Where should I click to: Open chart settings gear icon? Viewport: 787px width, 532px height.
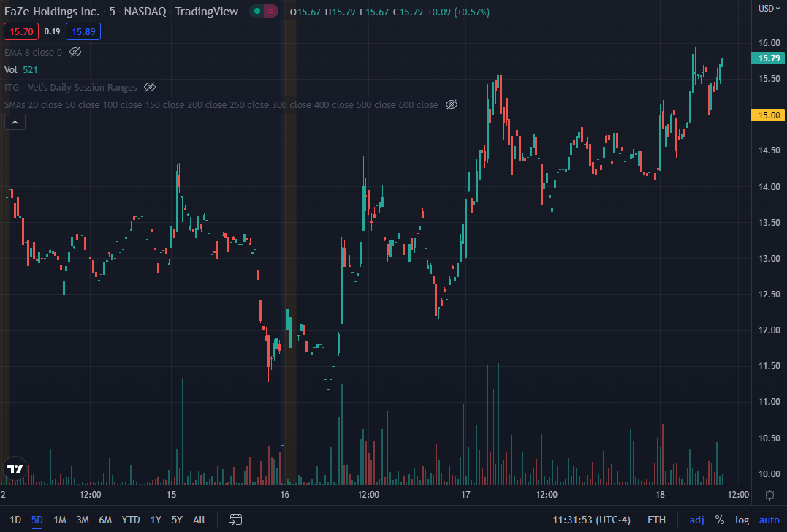tap(769, 495)
